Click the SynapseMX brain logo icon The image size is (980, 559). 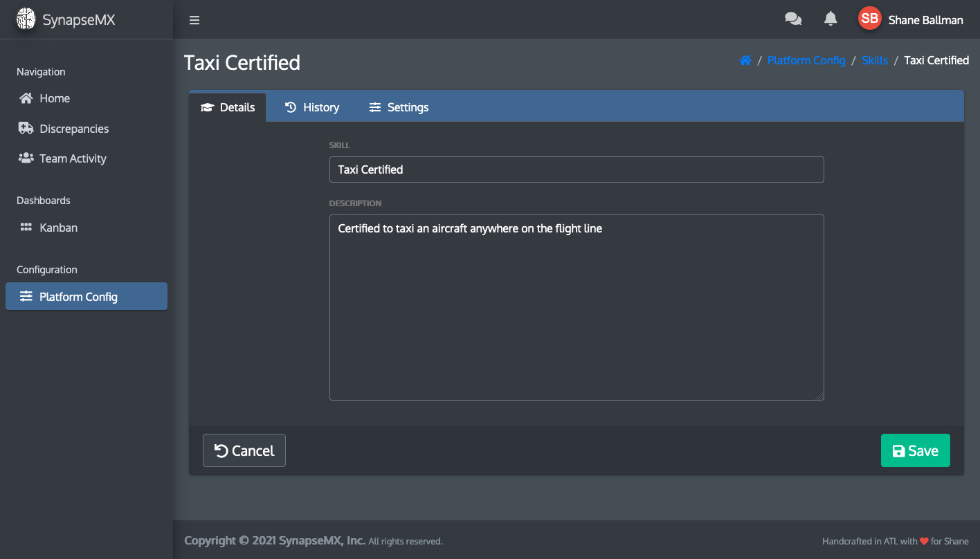pos(26,19)
